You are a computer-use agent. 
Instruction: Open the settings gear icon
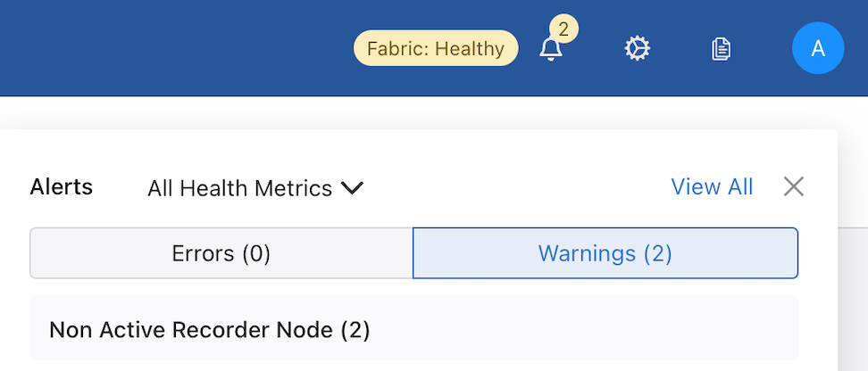coord(637,48)
